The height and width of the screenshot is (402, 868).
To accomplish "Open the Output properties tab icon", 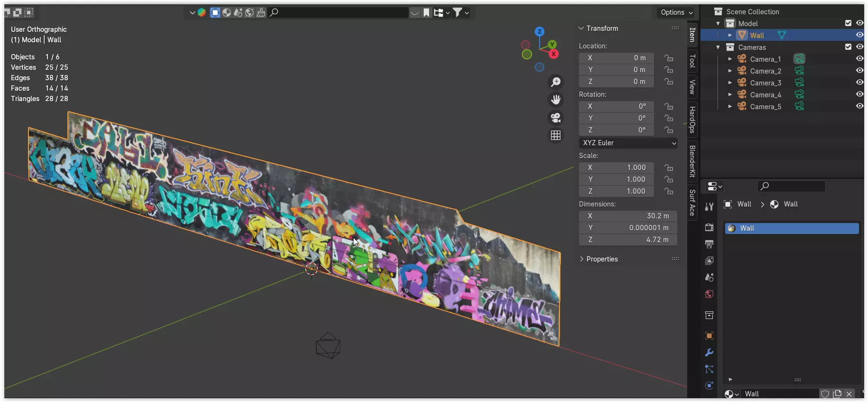I will tap(709, 244).
